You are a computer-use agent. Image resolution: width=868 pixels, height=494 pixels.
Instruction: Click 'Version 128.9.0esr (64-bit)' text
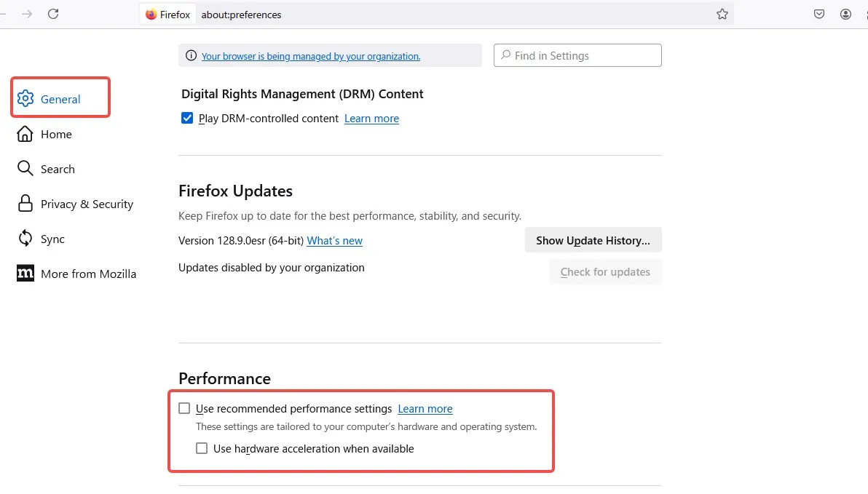click(x=241, y=241)
